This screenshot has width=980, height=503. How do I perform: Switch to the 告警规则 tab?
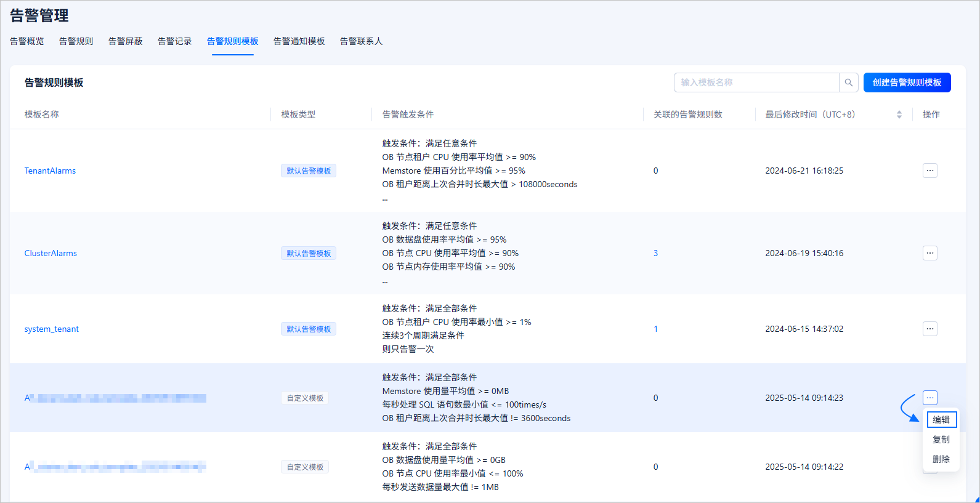(76, 41)
